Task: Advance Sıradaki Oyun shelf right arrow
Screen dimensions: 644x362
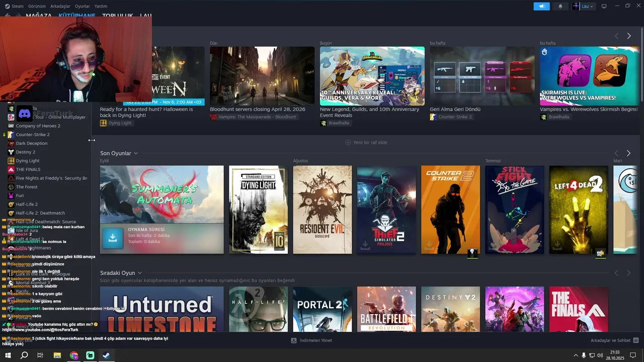Action: (628, 273)
